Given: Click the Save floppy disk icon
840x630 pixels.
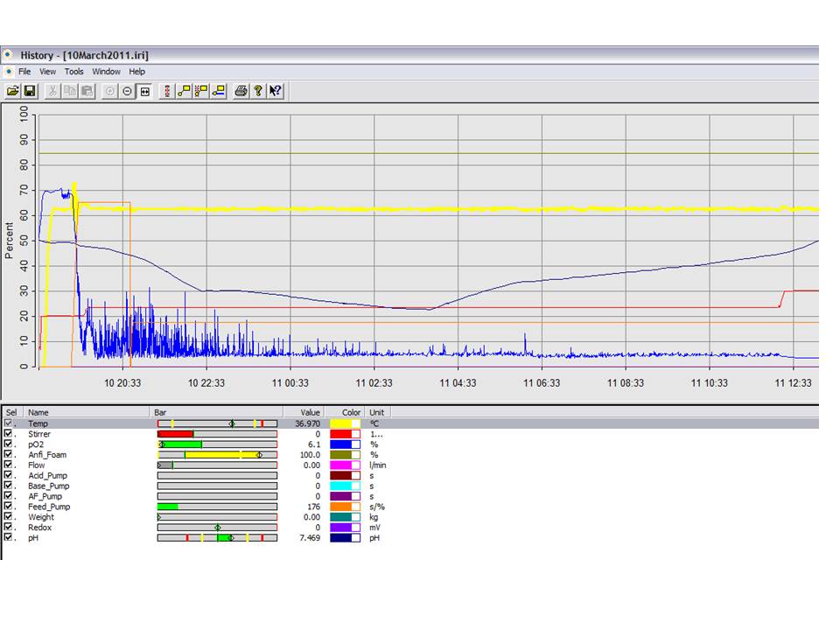Looking at the screenshot, I should pyautogui.click(x=29, y=91).
